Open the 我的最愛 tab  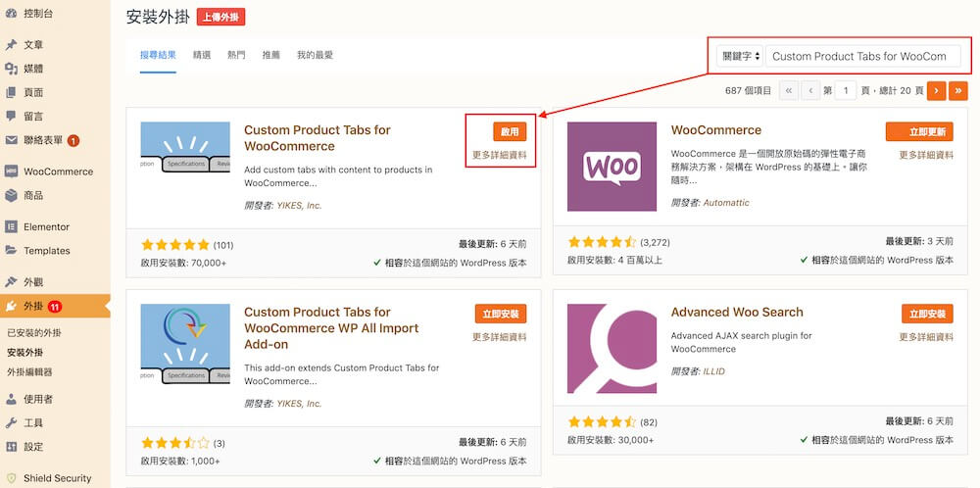click(x=315, y=55)
